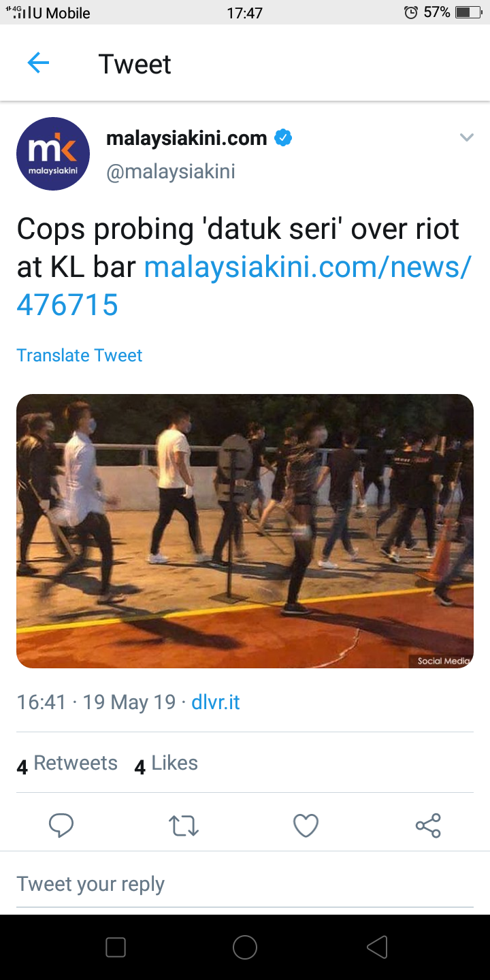
Task: Expand the tweet options chevron
Action: (466, 137)
